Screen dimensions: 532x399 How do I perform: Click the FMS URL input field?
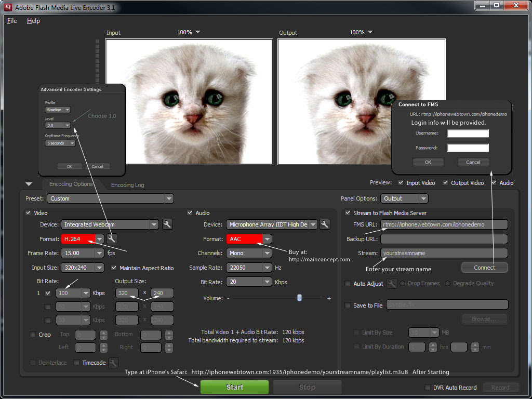[444, 224]
